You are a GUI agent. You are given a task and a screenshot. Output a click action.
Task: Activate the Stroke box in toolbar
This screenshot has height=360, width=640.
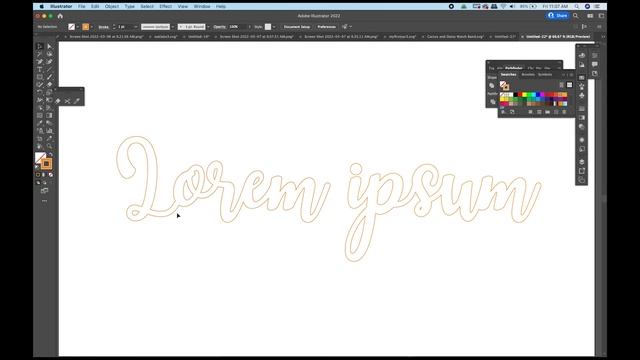pos(47,164)
